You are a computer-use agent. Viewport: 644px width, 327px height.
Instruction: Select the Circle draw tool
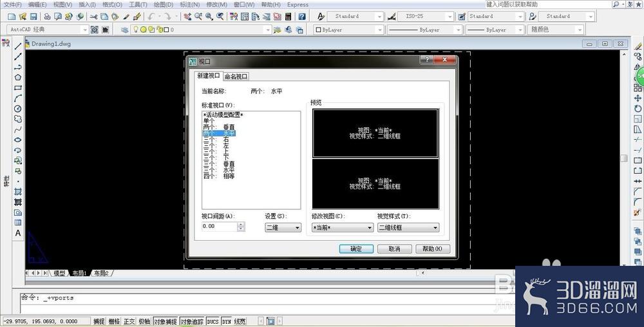17,109
